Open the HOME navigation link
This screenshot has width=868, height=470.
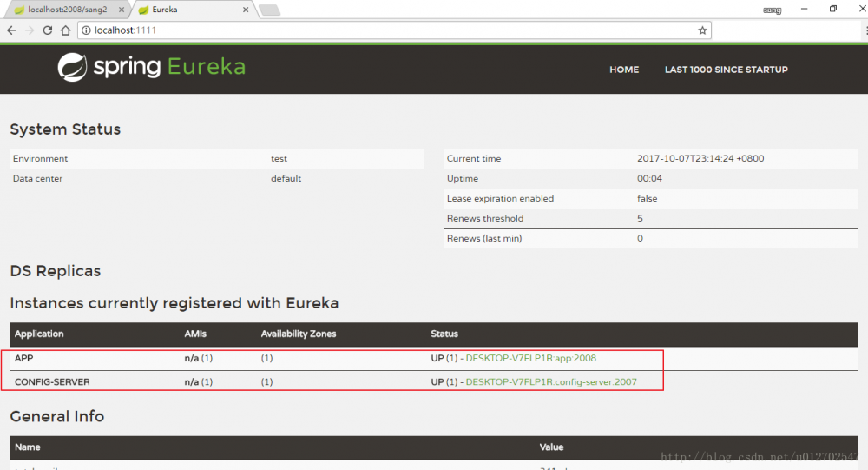[624, 70]
